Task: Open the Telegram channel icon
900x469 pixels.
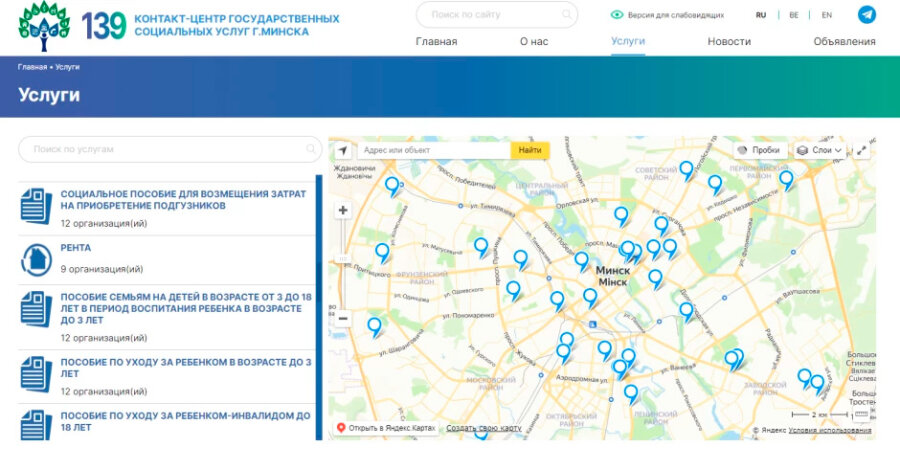Action: (x=867, y=14)
